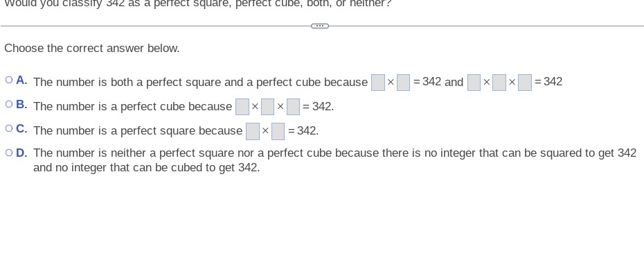Select radio button for option B
The image size is (644, 274).
[9, 104]
